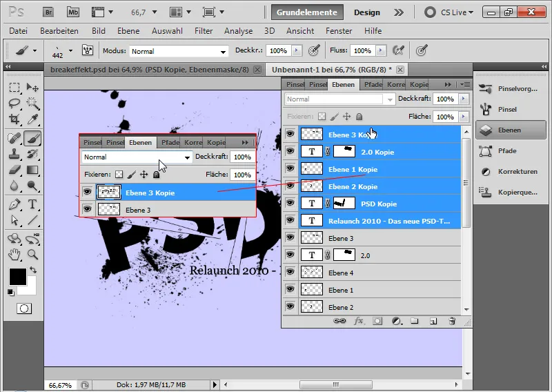Select the Zoom tool

(x=32, y=254)
